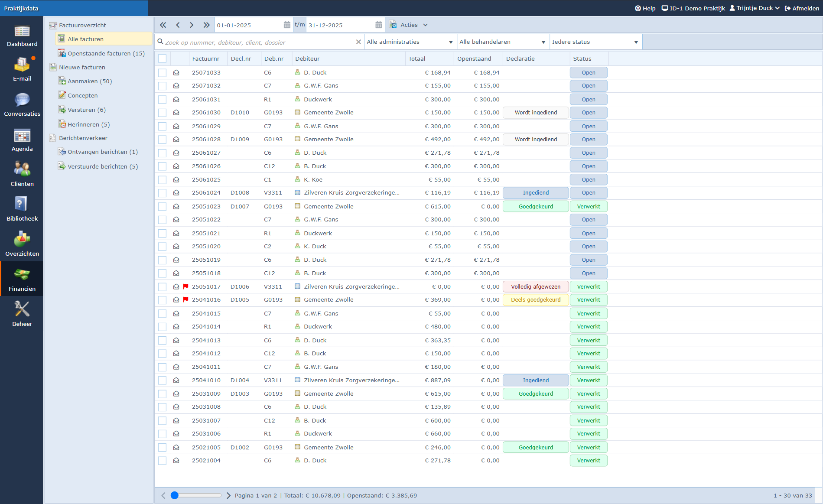Jump to first period double-left arrow
823x504 pixels.
click(x=163, y=25)
